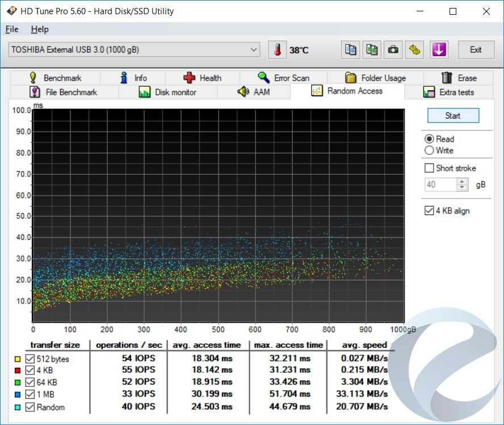Open the Help menu
Screen dimensions: 504x425
(x=40, y=30)
